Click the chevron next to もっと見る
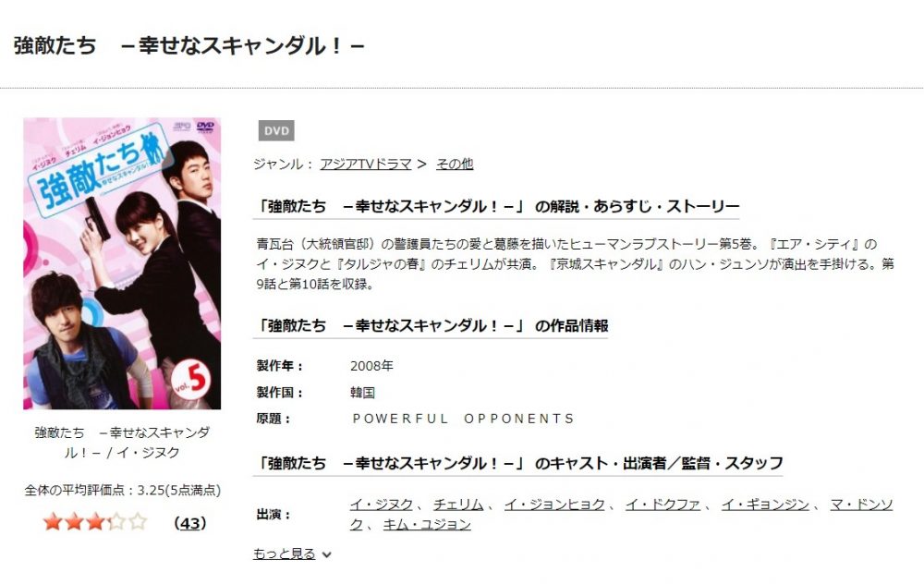The width and height of the screenshot is (924, 584). (x=327, y=554)
